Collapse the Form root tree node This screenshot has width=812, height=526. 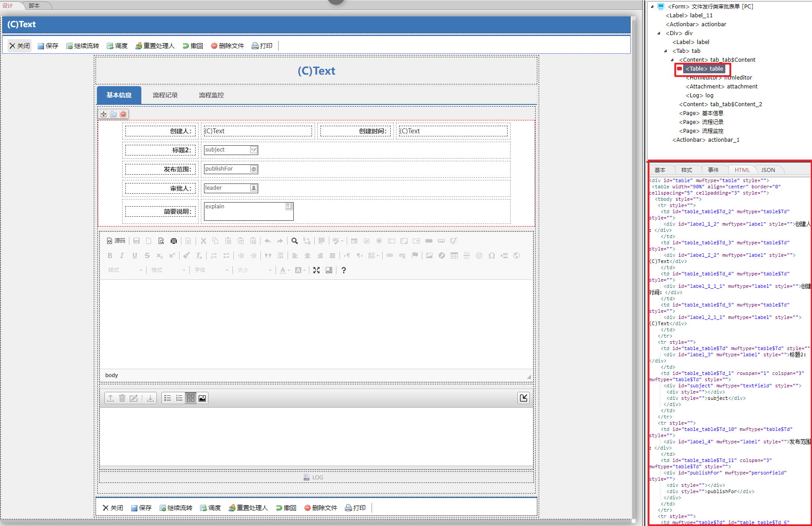pos(652,7)
